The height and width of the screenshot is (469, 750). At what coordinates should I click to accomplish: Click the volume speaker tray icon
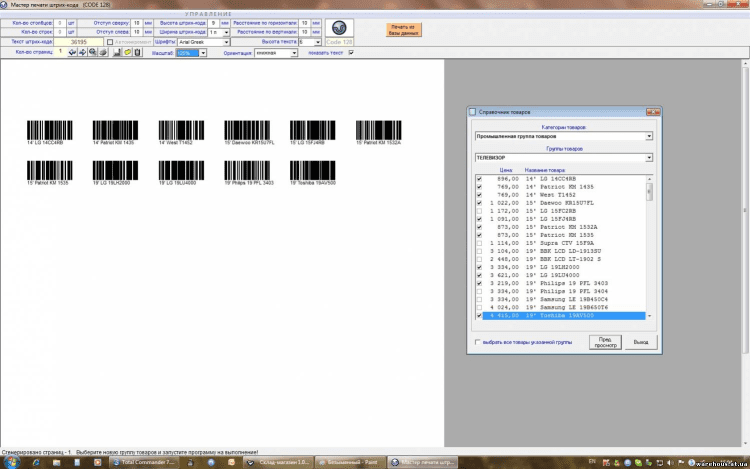pos(670,462)
